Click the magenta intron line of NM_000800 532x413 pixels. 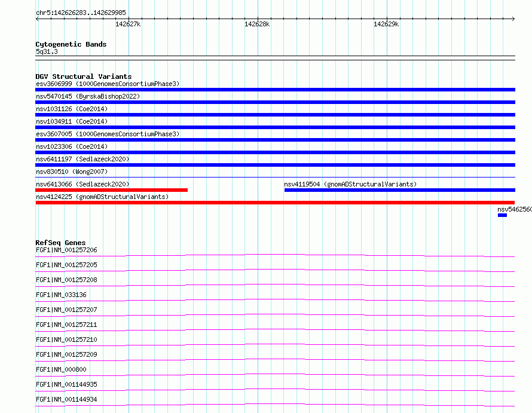click(x=275, y=374)
